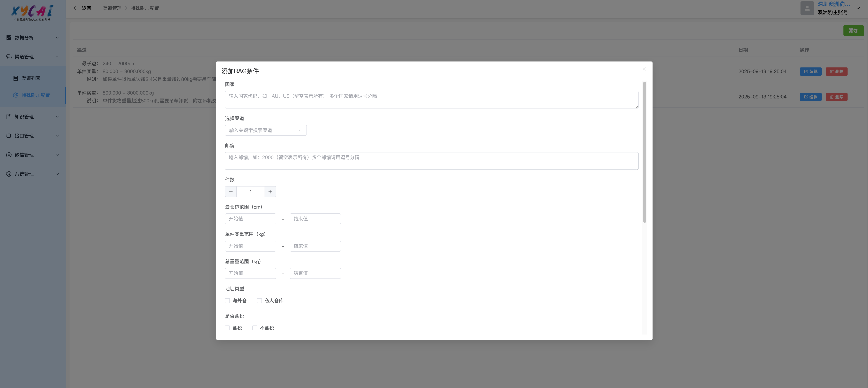Click the 接口管理 chip icon
Screen dimensions: 868x388
click(x=9, y=136)
